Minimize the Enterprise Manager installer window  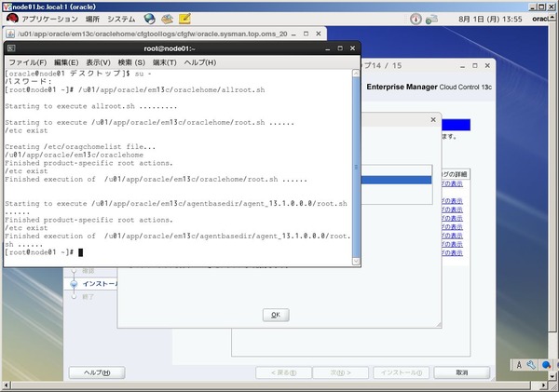[x=462, y=66]
